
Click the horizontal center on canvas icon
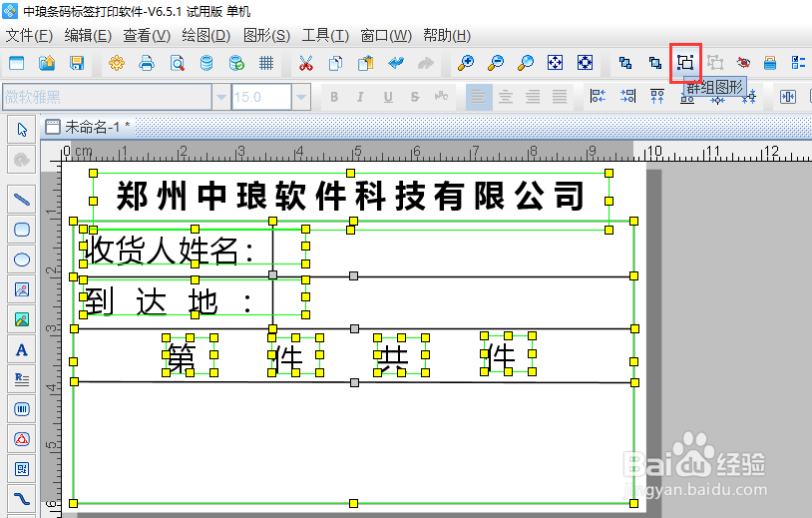[x=788, y=97]
